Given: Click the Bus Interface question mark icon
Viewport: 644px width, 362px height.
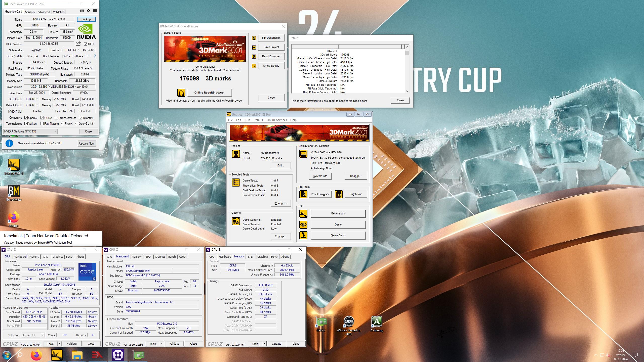Looking at the screenshot, I should click(x=95, y=56).
